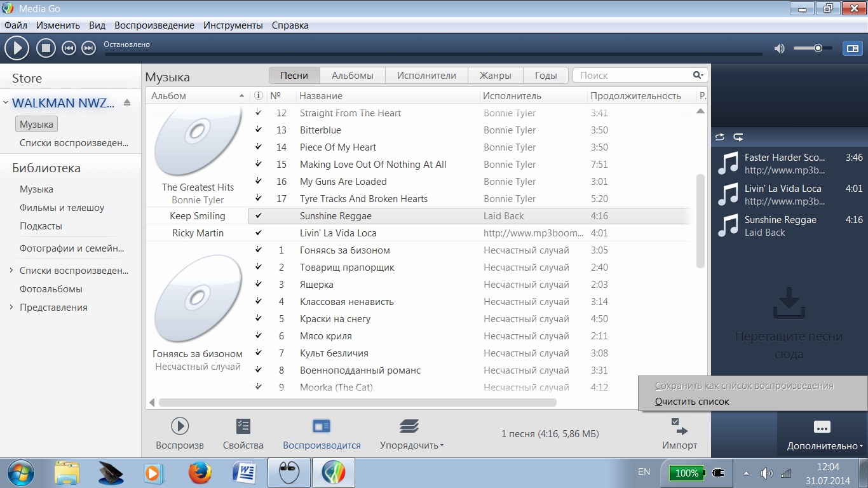Viewport: 868px width, 488px height.
Task: Click the Поиск search field
Action: point(632,76)
